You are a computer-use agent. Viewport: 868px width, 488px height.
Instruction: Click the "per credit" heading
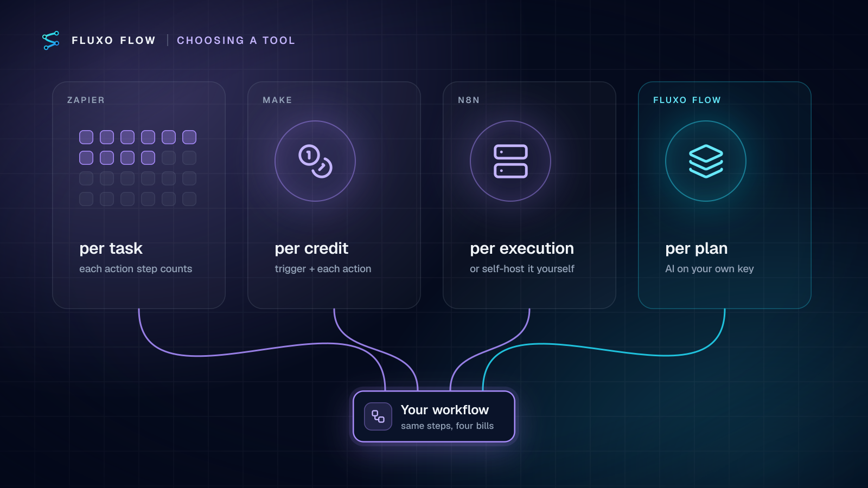(x=311, y=248)
